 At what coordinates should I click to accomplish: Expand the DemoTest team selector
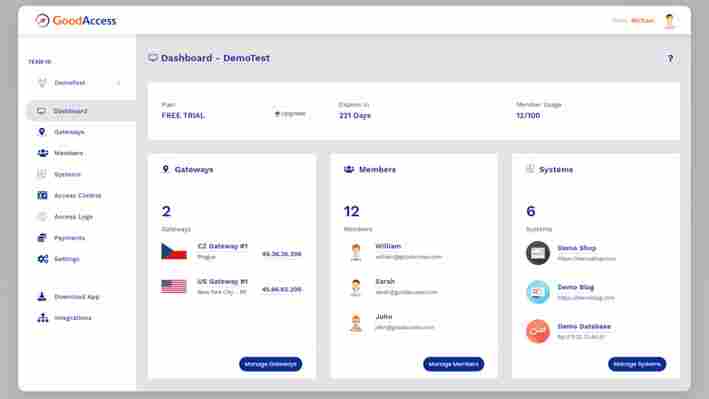click(80, 83)
